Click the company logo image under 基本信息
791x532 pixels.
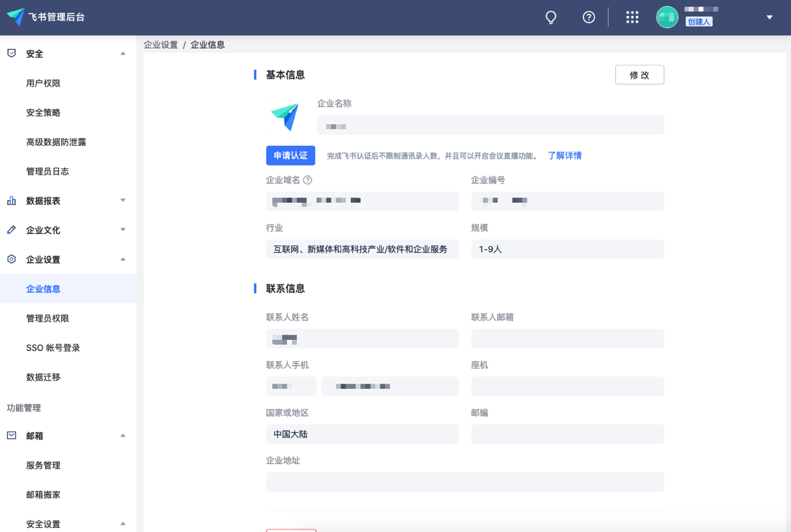285,116
